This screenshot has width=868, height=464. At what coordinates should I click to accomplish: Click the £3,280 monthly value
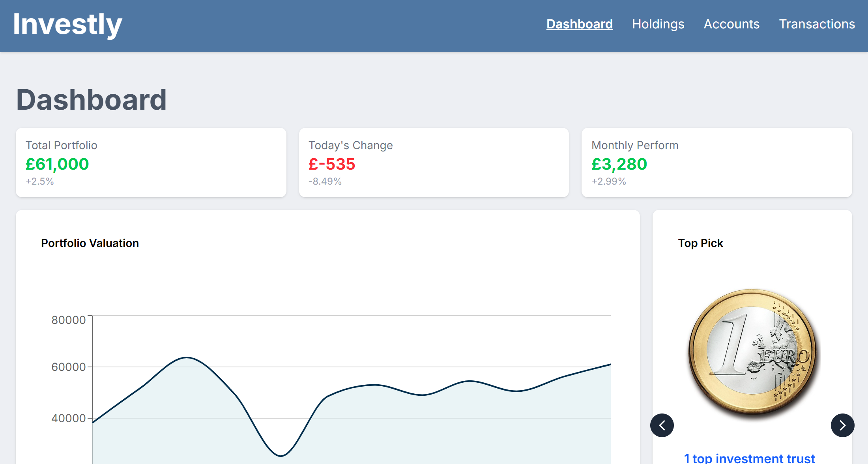click(x=619, y=164)
